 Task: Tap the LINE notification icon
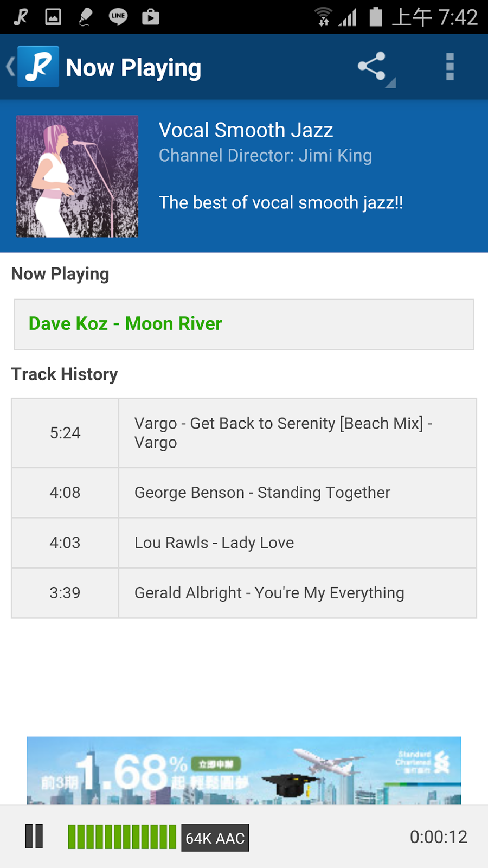point(118,17)
